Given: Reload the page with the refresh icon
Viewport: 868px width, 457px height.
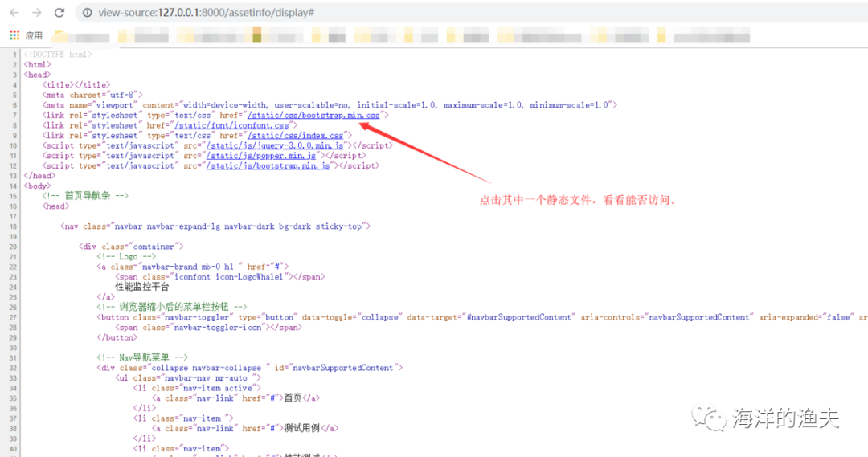Looking at the screenshot, I should (59, 13).
